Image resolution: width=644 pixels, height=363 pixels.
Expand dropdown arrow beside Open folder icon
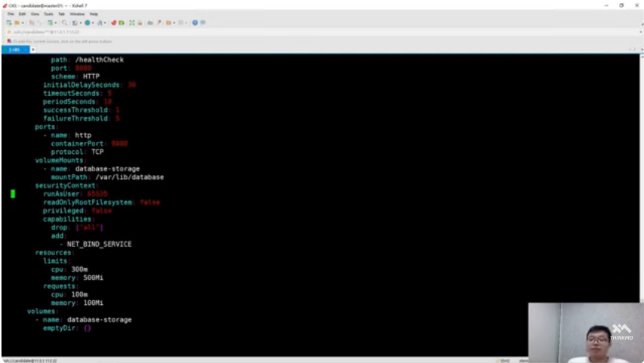(23, 23)
